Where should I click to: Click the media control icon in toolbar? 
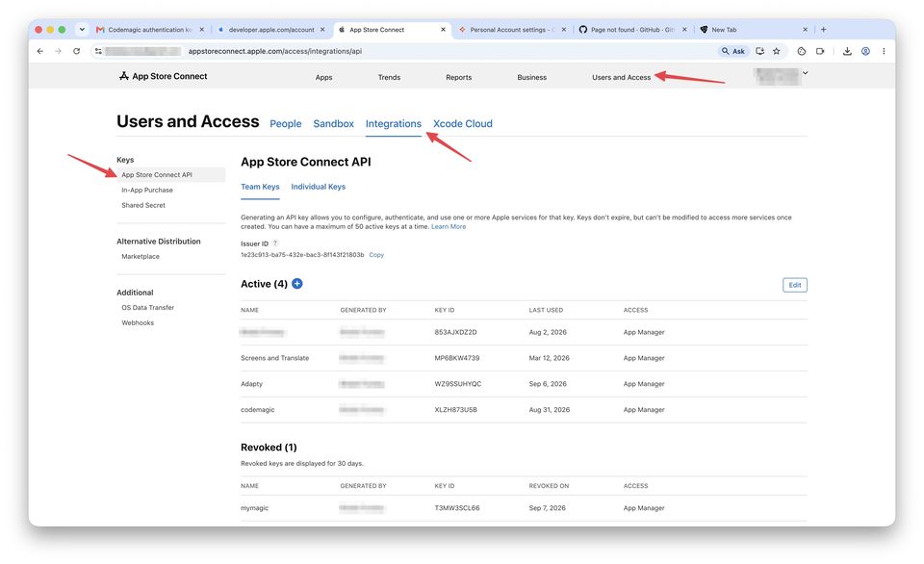tap(820, 51)
